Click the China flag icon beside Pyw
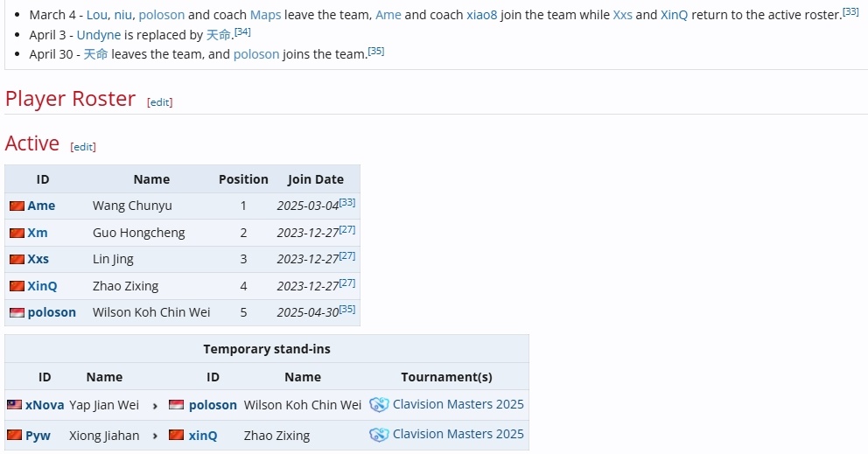This screenshot has height=454, width=868. [x=14, y=435]
